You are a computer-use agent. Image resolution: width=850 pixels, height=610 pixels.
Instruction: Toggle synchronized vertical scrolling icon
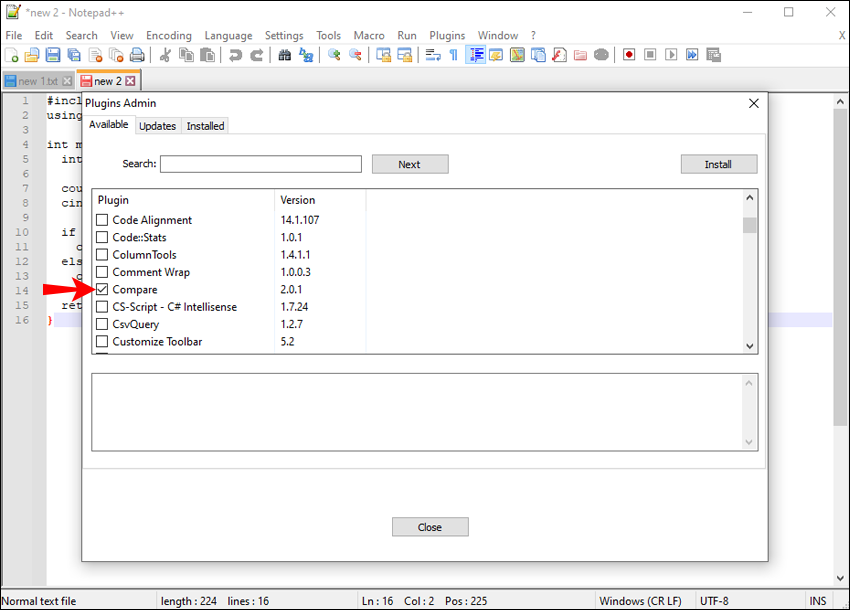383,55
